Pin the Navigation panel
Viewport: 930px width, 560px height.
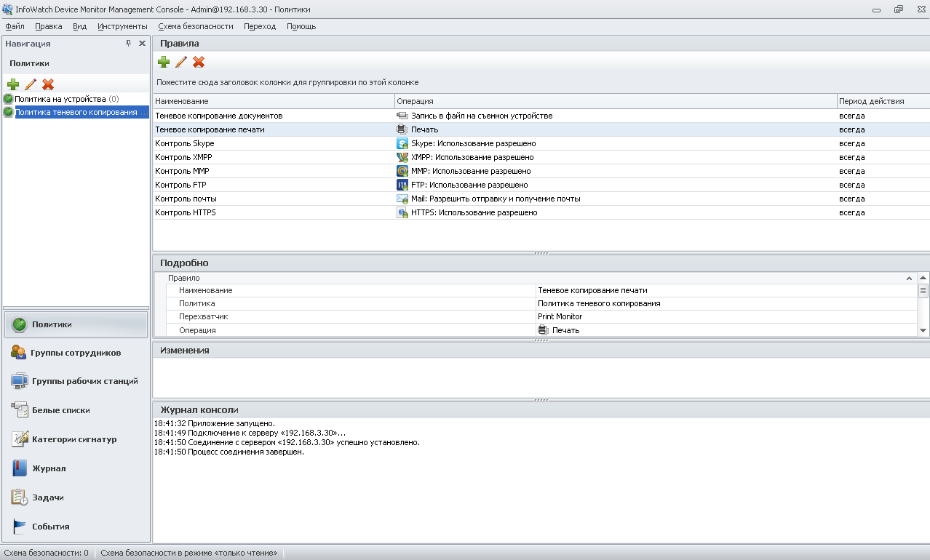[129, 44]
